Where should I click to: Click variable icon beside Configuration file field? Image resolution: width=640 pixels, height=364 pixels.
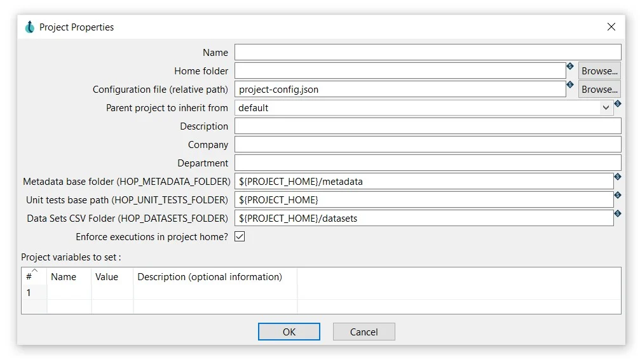tap(570, 84)
